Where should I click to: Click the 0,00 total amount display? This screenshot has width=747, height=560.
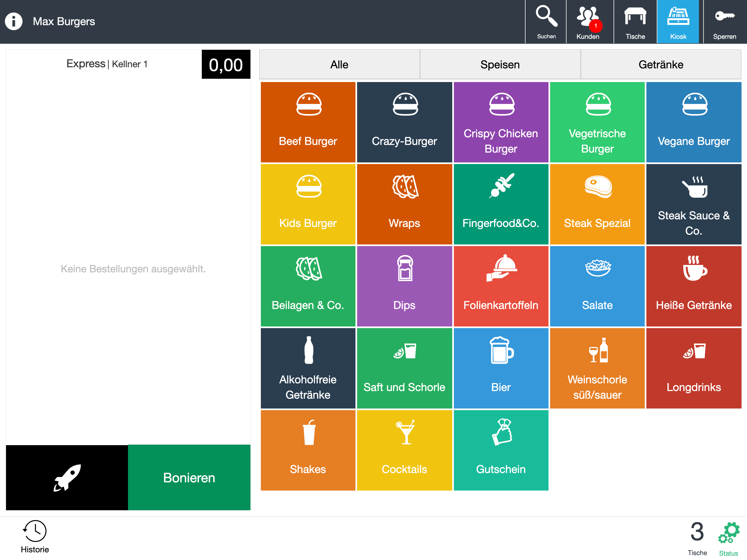coord(226,65)
